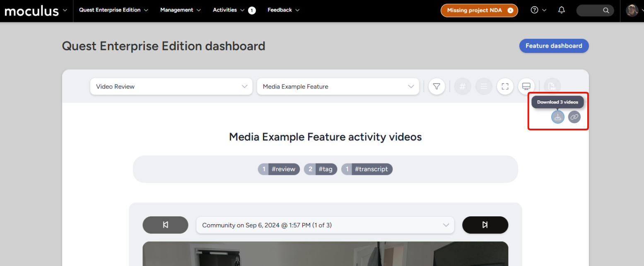Open the Feedback menu

tap(283, 10)
